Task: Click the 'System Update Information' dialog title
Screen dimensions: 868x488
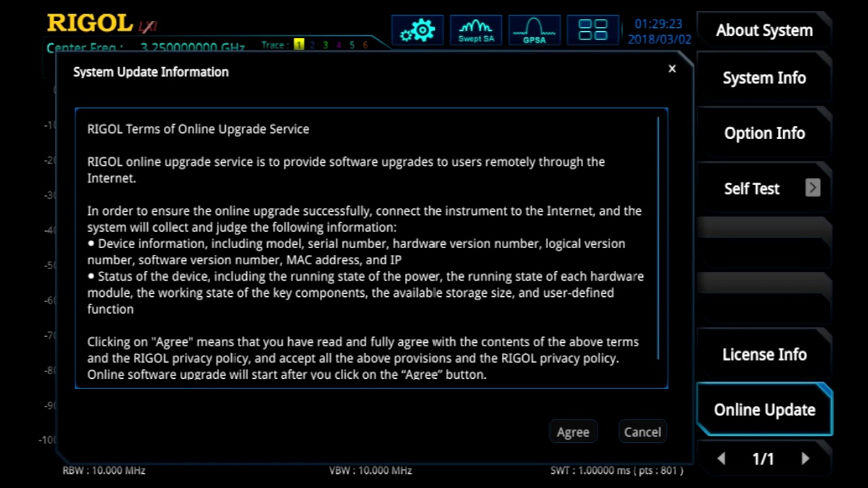Action: [x=151, y=72]
